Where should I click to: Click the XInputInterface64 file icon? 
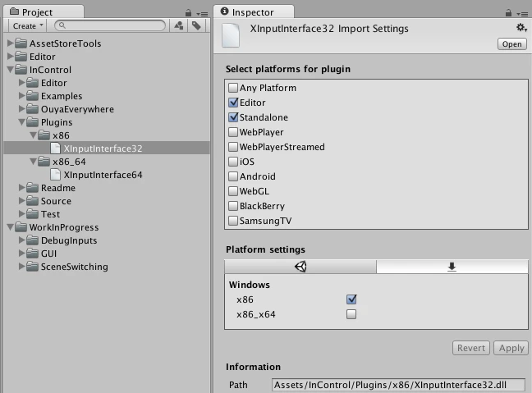tap(55, 175)
